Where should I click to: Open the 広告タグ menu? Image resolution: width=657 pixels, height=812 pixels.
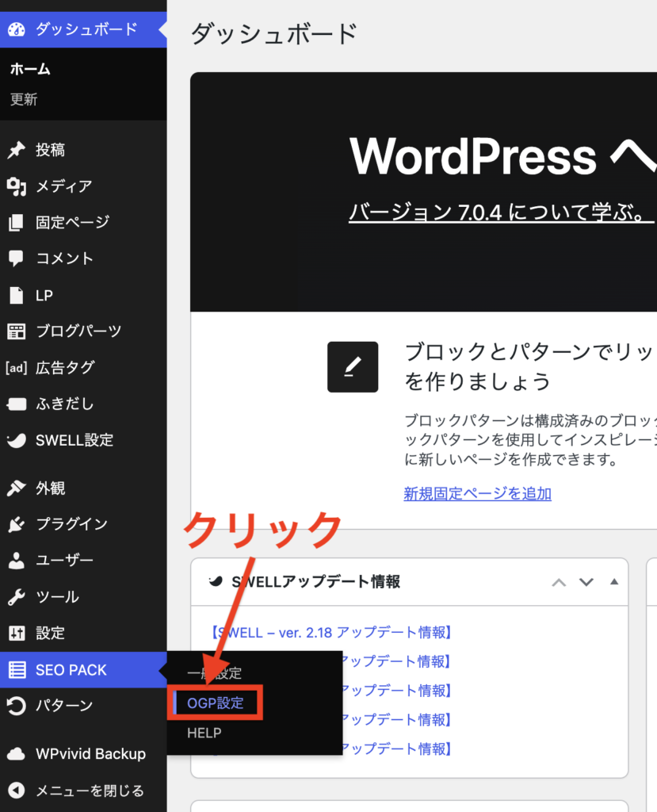click(x=83, y=368)
